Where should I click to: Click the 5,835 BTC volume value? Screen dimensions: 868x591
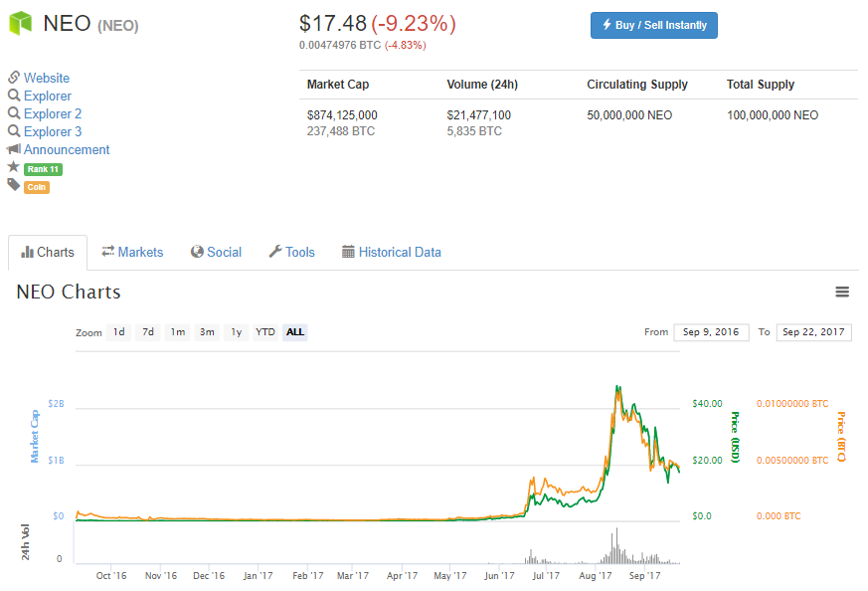(x=474, y=131)
